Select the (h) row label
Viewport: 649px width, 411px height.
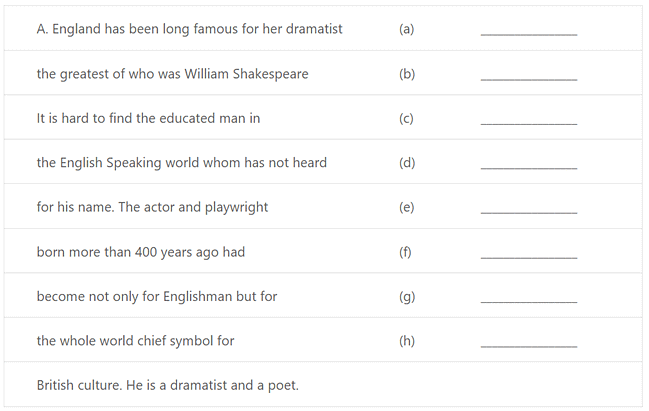(x=406, y=341)
